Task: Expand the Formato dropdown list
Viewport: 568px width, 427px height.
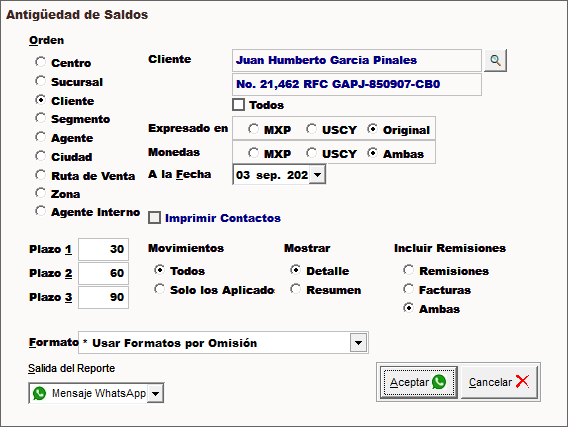Action: click(x=358, y=343)
